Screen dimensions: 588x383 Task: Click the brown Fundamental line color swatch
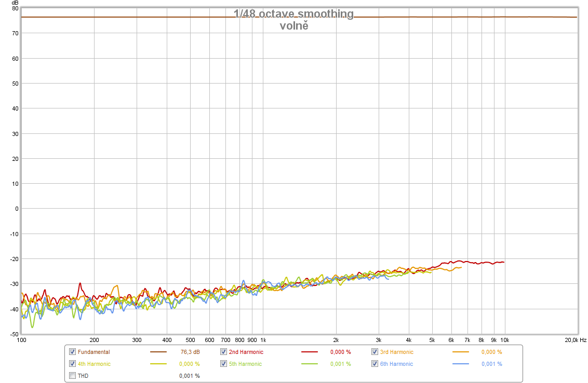[x=158, y=352]
